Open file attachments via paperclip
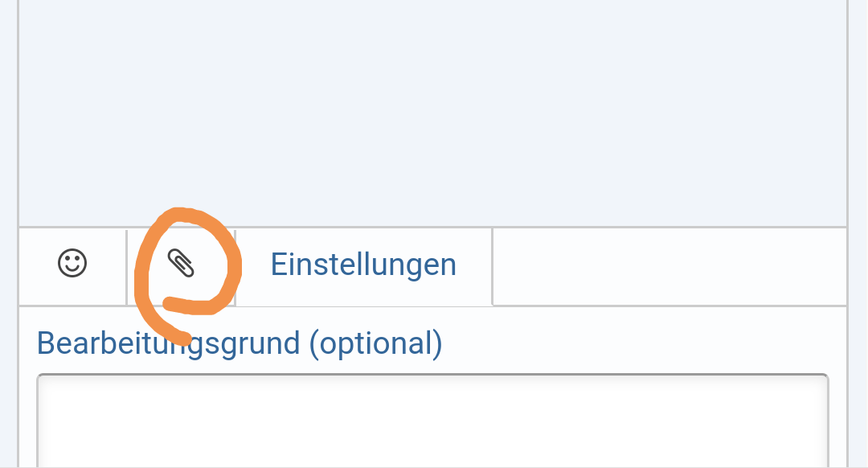868x468 pixels. [x=181, y=264]
